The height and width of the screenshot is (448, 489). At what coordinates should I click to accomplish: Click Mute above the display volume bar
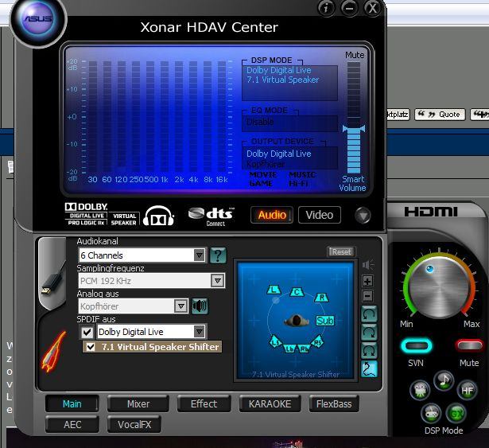(x=355, y=55)
